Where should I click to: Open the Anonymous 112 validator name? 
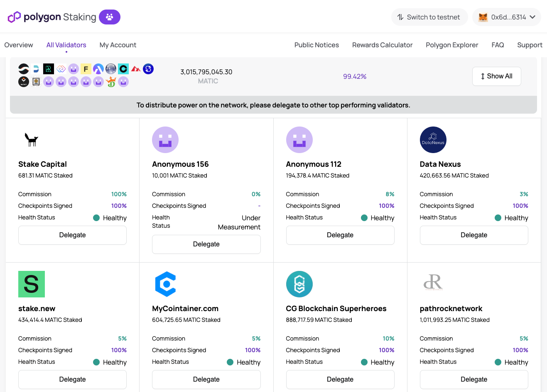point(314,164)
